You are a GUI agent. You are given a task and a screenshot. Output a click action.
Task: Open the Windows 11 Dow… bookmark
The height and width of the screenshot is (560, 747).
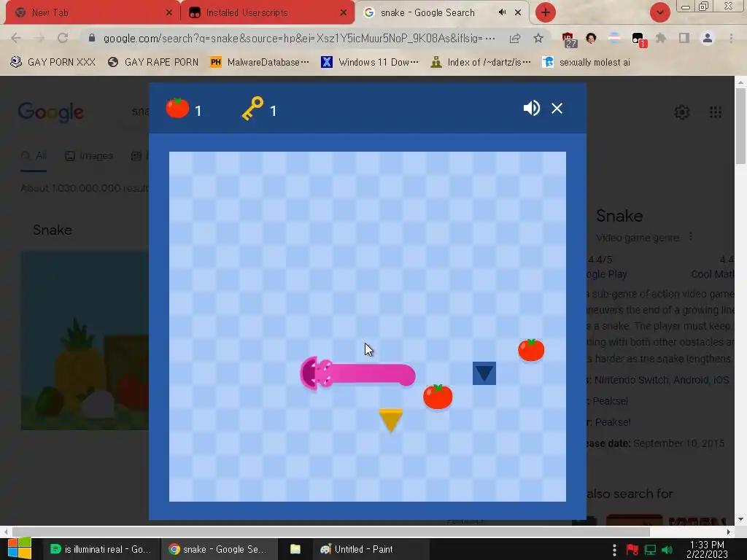[370, 63]
